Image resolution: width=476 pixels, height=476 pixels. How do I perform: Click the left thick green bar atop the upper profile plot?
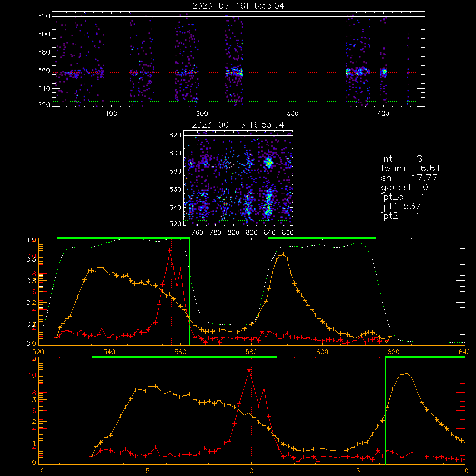(123, 238)
